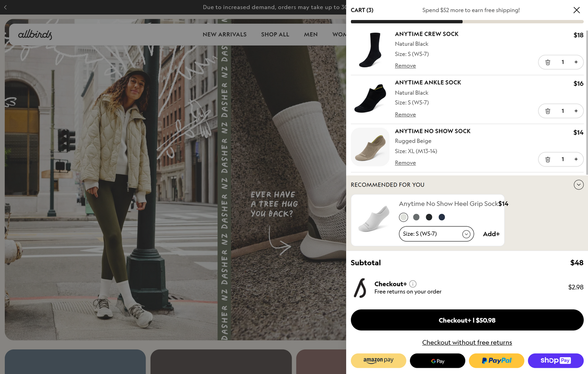Viewport: 588px width, 374px height.
Task: Remove Anytime Crew Sock via Remove link
Action: tap(405, 66)
